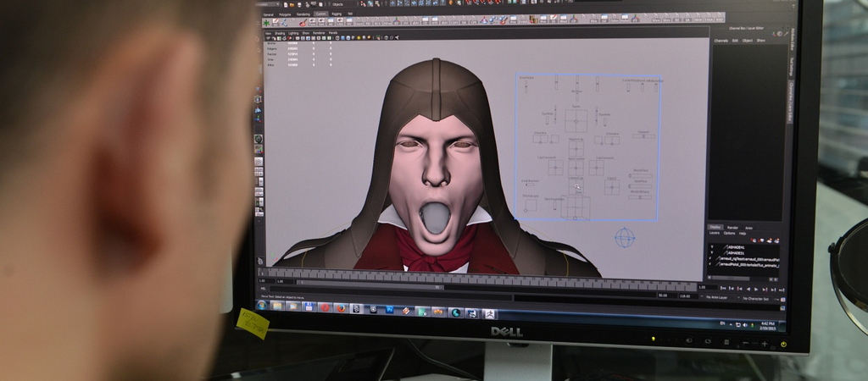Open the Options menu in Layer Editor
This screenshot has height=381, width=868.
pyautogui.click(x=730, y=234)
